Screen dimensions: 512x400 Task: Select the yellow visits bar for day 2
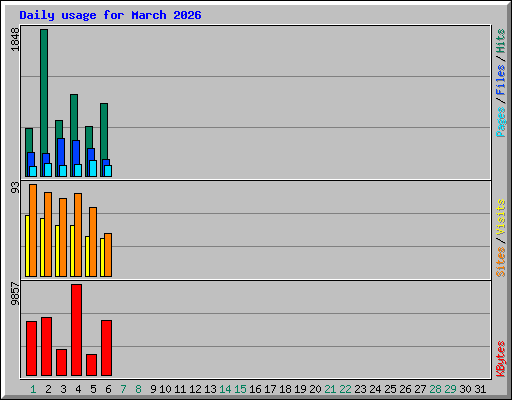point(42,247)
